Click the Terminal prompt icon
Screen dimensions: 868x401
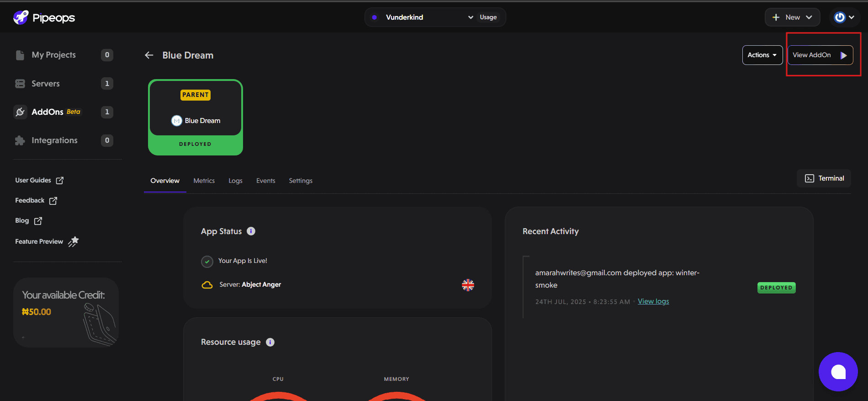point(810,178)
